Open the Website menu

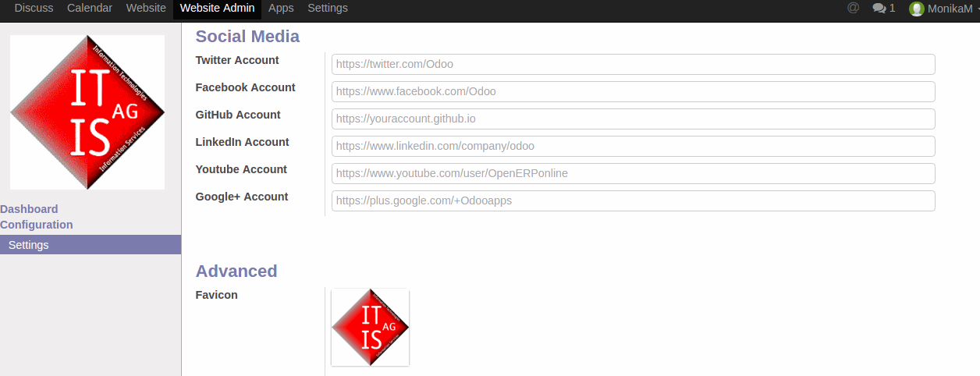tap(146, 8)
